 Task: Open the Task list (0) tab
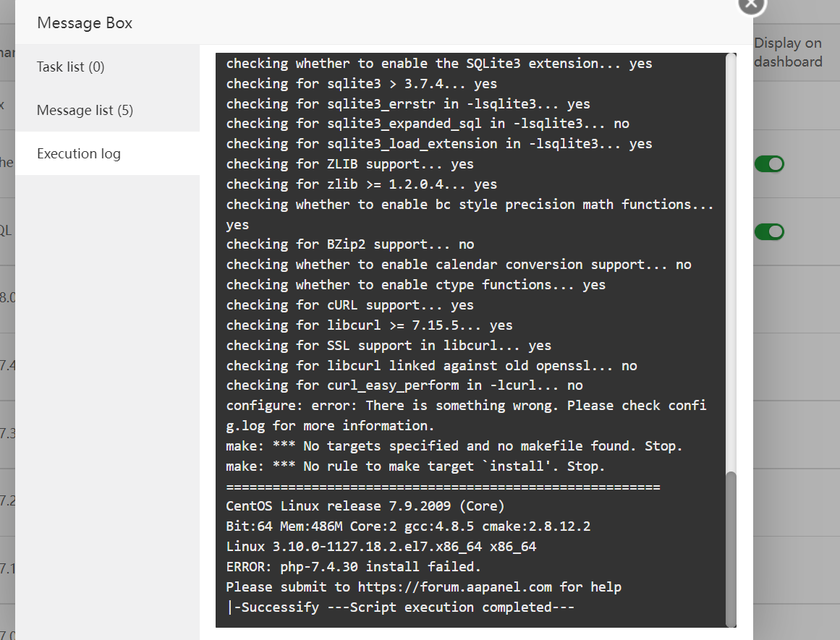[71, 67]
